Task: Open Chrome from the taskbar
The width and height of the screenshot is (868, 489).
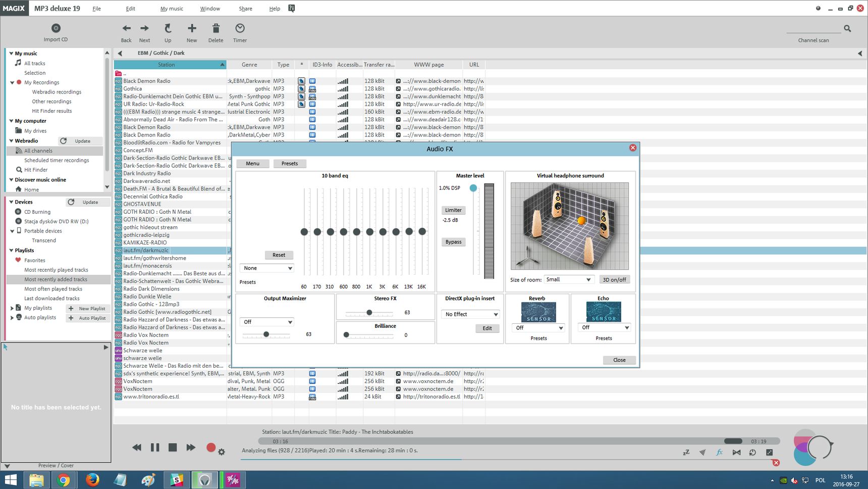Action: click(x=64, y=479)
